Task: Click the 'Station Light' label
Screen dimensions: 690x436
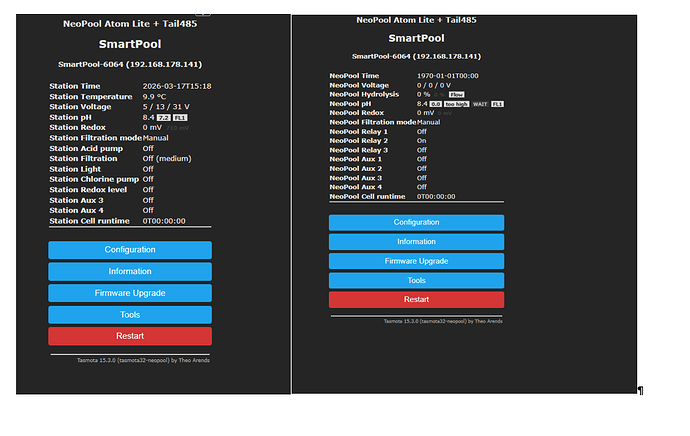Action: pyautogui.click(x=75, y=169)
